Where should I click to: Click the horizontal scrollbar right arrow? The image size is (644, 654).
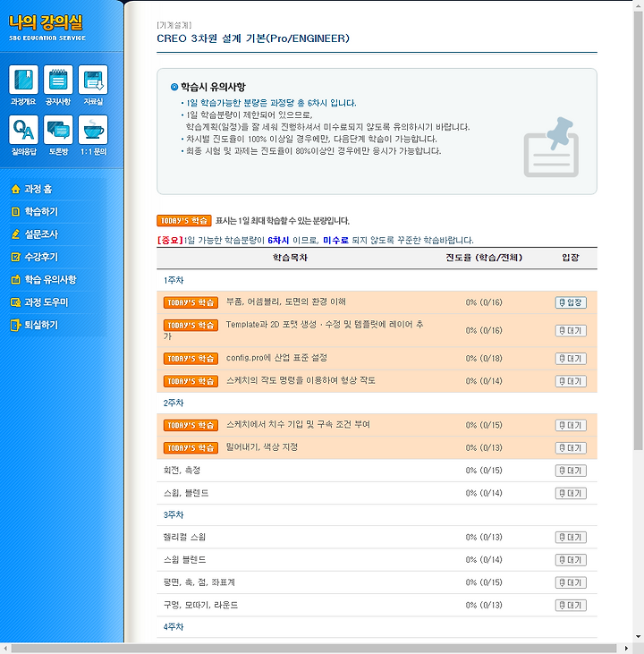coord(626,648)
